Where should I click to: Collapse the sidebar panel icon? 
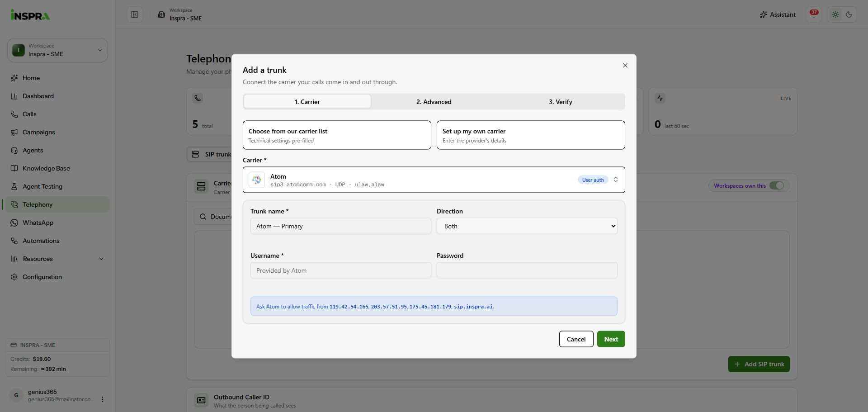[x=135, y=14]
